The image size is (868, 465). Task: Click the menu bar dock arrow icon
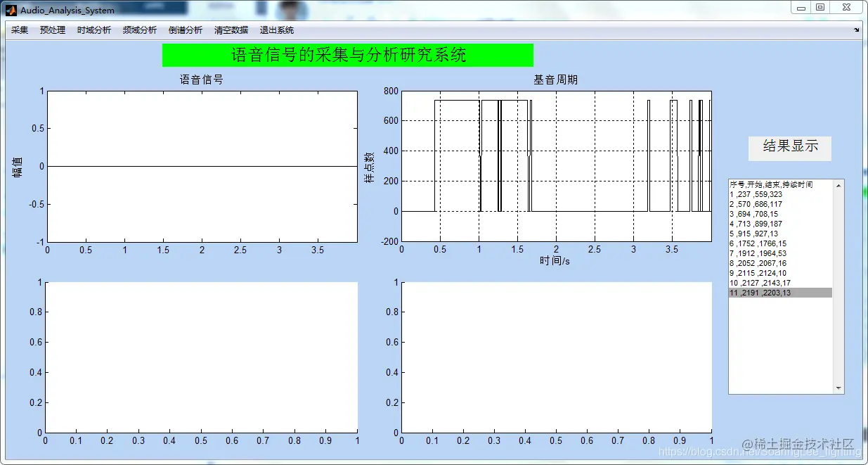pos(857,30)
